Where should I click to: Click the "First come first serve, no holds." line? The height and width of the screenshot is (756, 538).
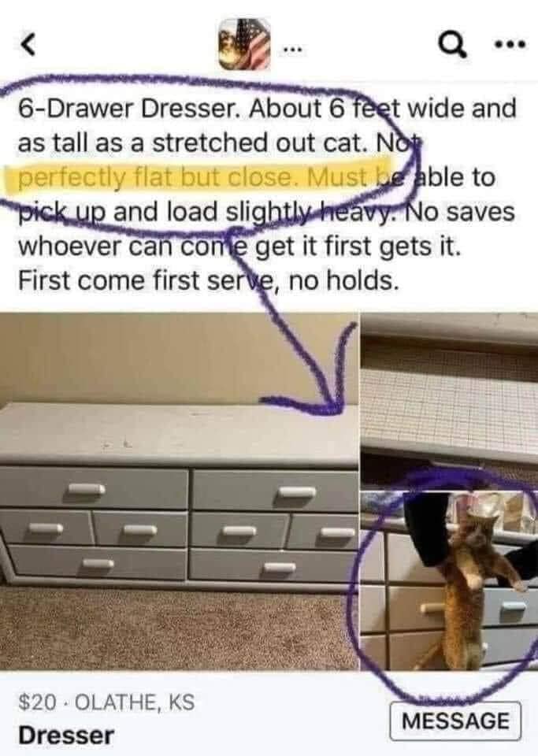(208, 280)
